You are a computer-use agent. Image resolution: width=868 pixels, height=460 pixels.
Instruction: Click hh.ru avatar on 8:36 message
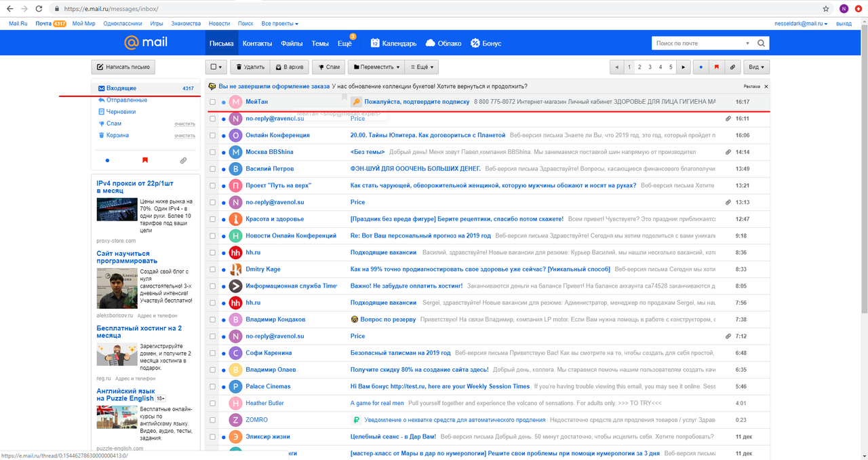point(236,252)
